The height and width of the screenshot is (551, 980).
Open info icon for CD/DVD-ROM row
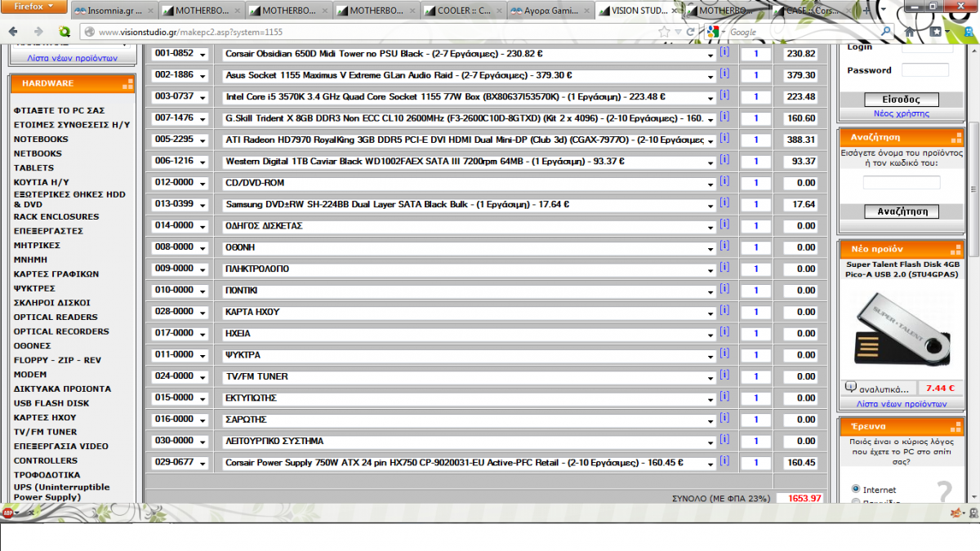click(x=724, y=181)
